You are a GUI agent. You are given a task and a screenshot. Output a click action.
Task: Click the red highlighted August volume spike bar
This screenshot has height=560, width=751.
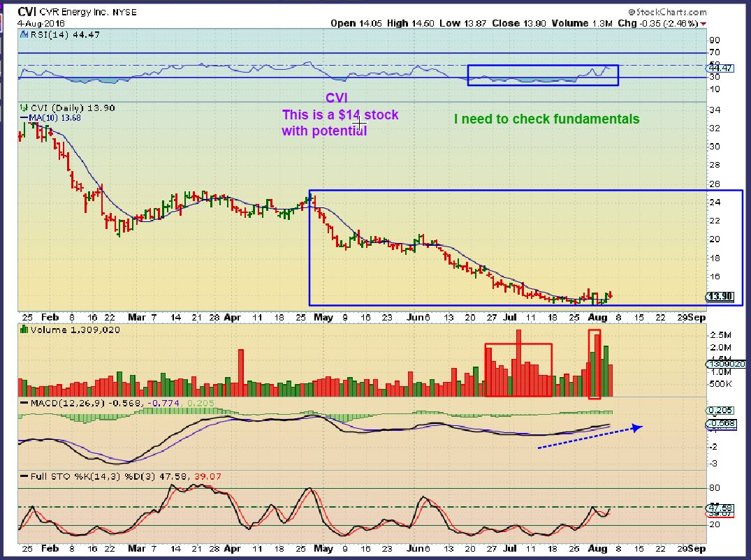tap(595, 364)
